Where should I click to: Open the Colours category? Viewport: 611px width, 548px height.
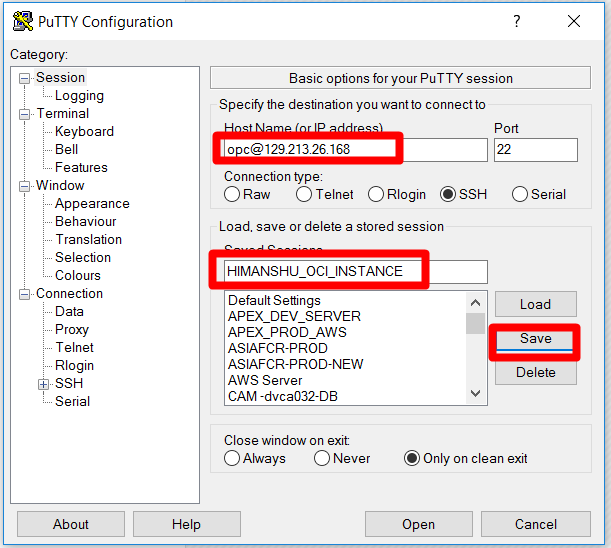[x=78, y=275]
